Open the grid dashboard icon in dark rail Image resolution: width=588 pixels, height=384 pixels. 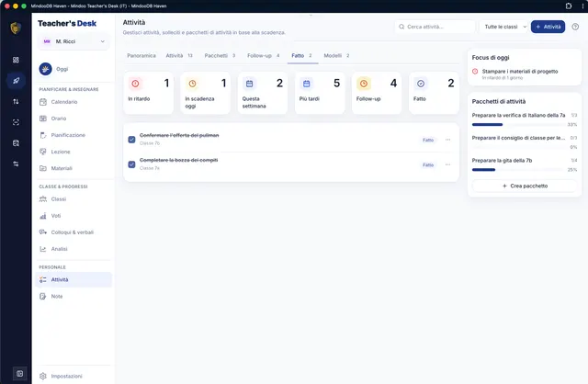[x=16, y=60]
